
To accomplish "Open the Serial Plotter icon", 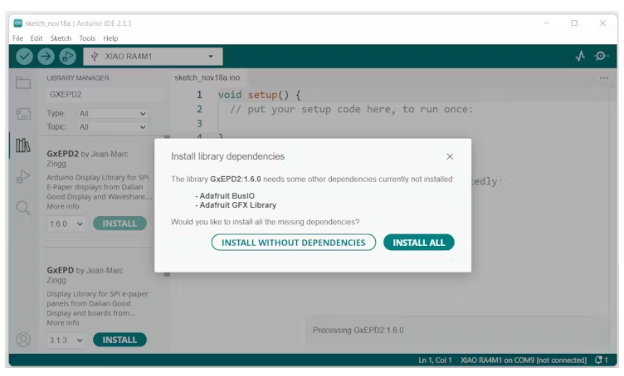I will tap(580, 56).
